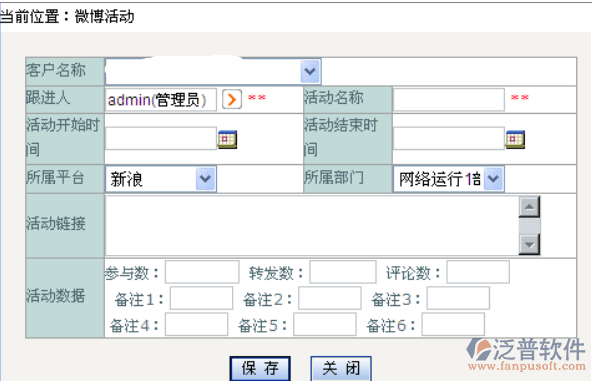Expand the 客户名称 dropdown
The image size is (596, 382).
(310, 71)
